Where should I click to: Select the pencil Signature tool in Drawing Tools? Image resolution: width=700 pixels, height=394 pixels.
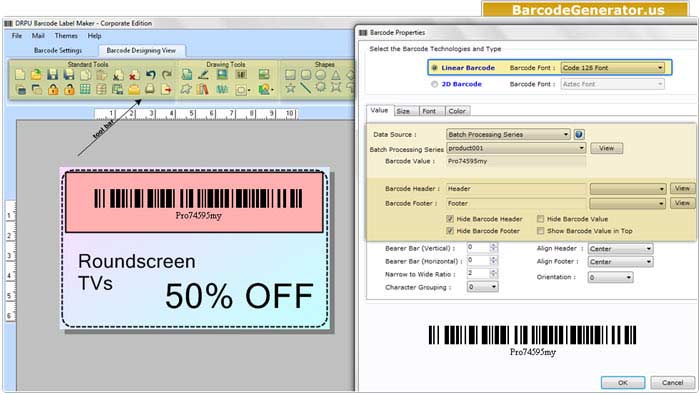204,75
